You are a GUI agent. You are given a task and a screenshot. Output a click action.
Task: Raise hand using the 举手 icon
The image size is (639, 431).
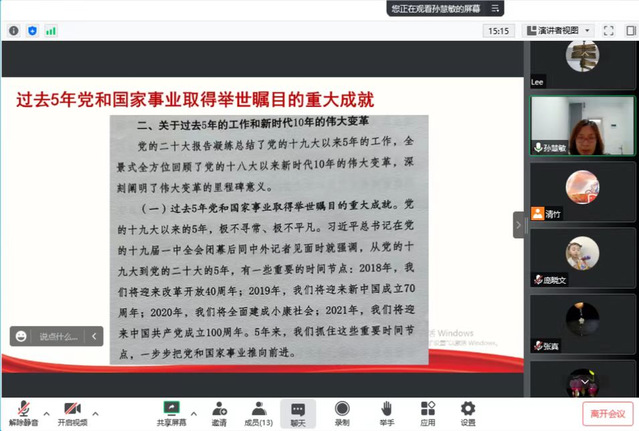(385, 412)
